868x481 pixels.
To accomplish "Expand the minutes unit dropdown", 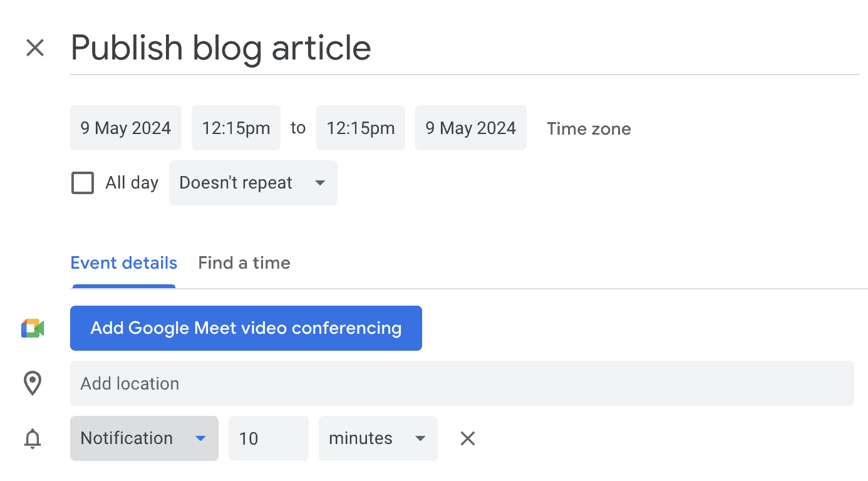I will click(x=378, y=438).
